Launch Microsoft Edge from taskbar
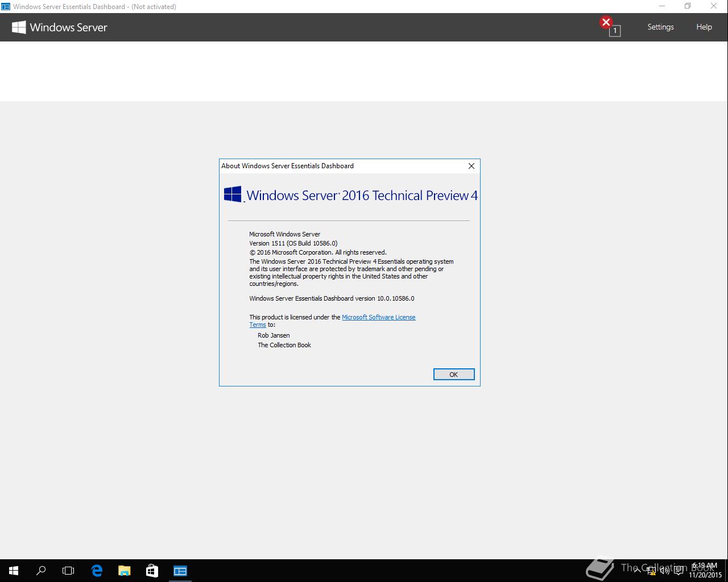Viewport: 728px width, 582px height. (97, 571)
